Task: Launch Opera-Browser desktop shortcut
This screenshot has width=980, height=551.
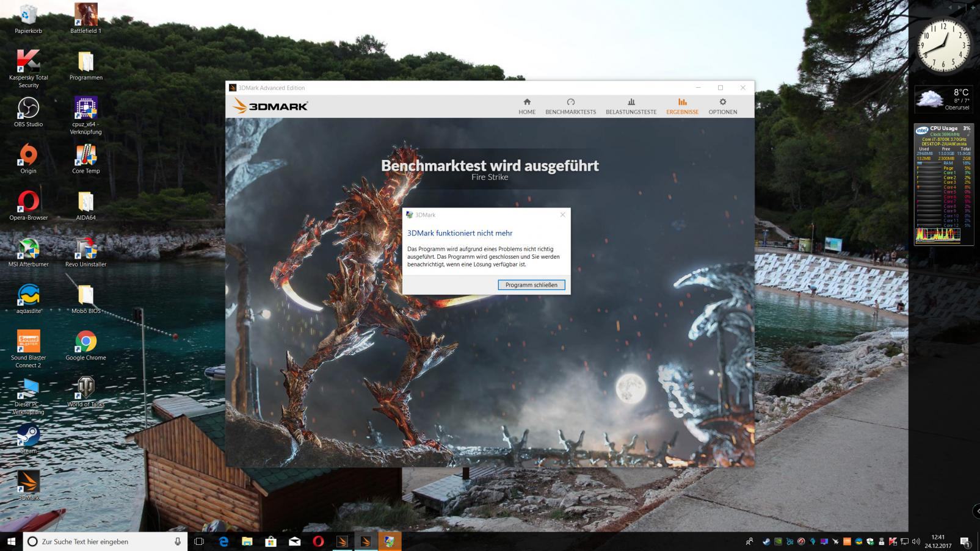Action: tap(28, 206)
